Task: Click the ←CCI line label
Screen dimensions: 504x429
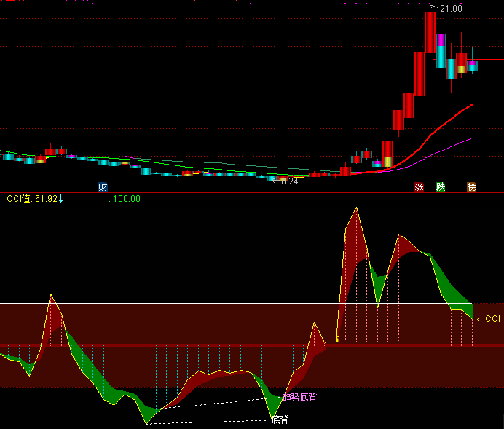Action: pos(489,319)
